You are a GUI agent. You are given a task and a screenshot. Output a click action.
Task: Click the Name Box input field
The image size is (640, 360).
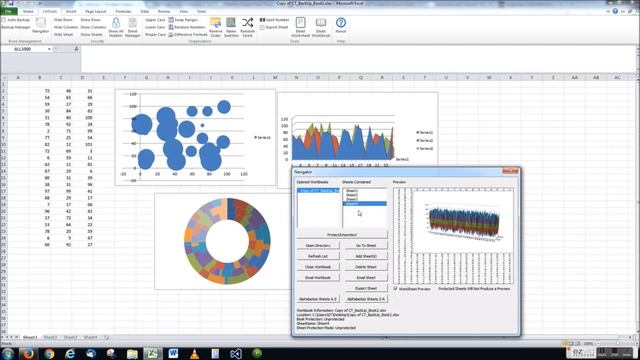point(24,49)
